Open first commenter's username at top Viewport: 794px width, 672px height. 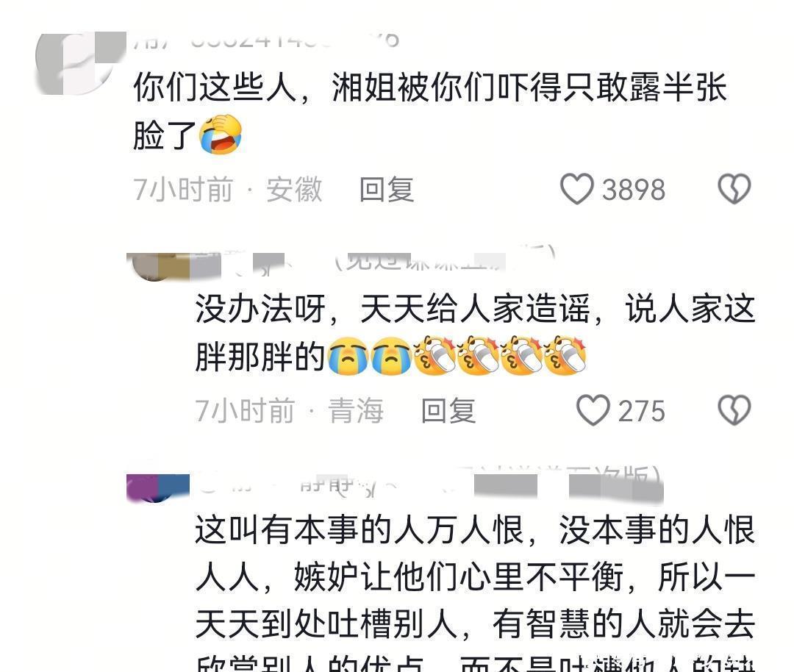pyautogui.click(x=266, y=40)
